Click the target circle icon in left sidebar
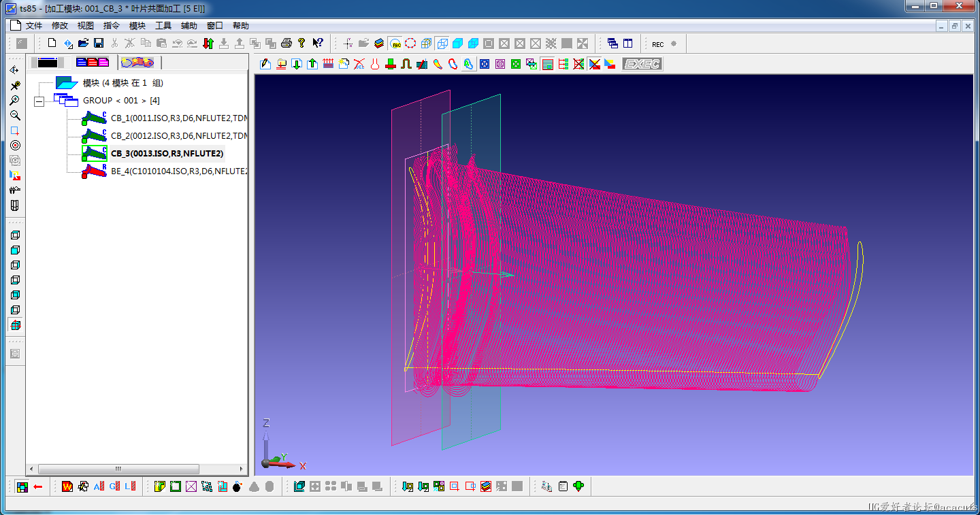The image size is (980, 515). pos(15,146)
